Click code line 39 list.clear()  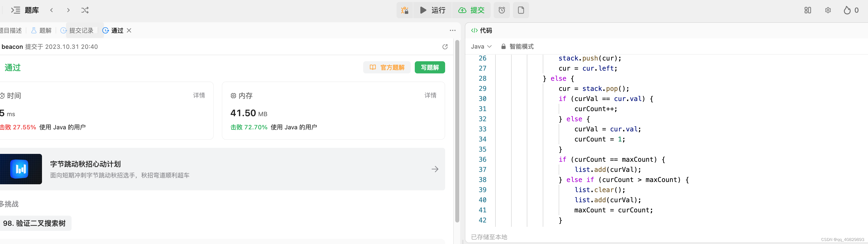[x=600, y=190]
